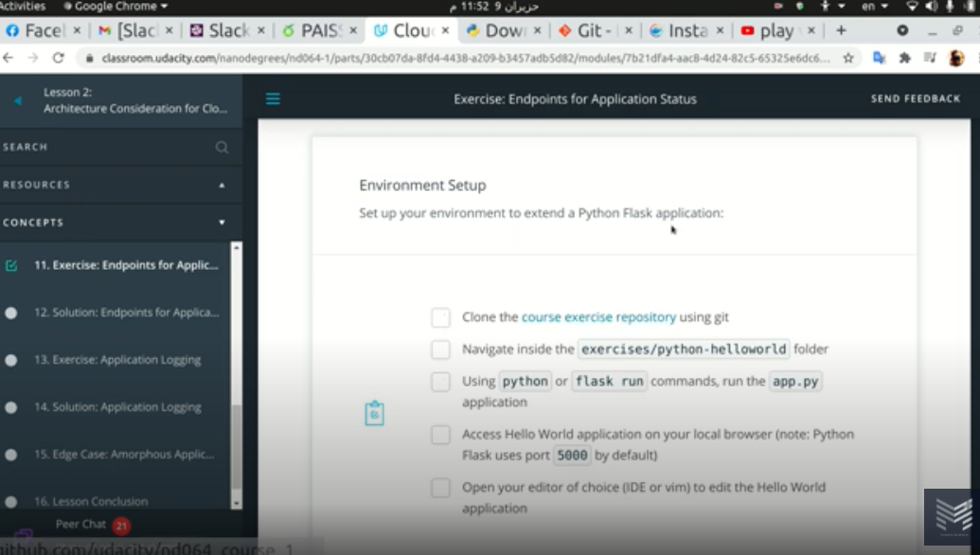Image resolution: width=980 pixels, height=555 pixels.
Task: Check 'Clone the course exercise repository' box
Action: (x=440, y=317)
